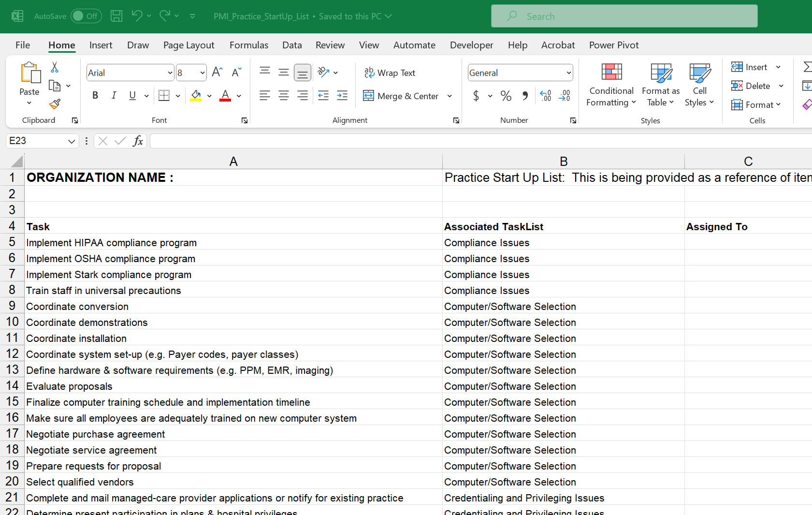The image size is (812, 515).
Task: Switch to the Formulas ribbon tab
Action: click(248, 45)
